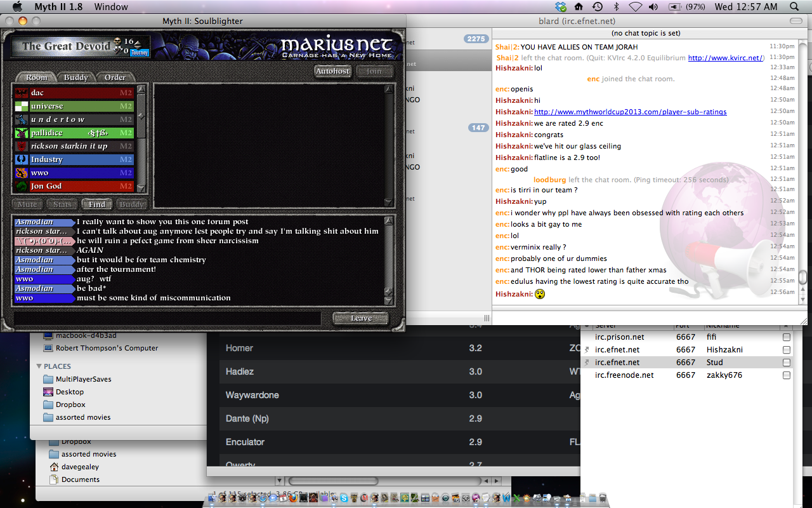Click the dac player's red emblem icon
The height and width of the screenshot is (508, 812).
[x=22, y=93]
